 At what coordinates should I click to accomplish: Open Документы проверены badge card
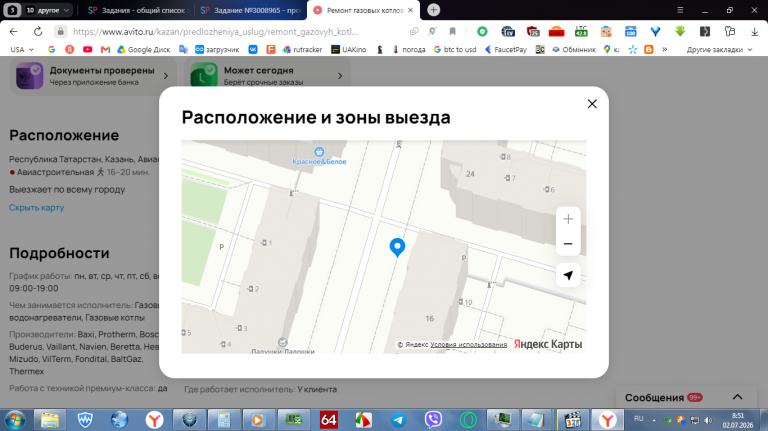coord(93,76)
